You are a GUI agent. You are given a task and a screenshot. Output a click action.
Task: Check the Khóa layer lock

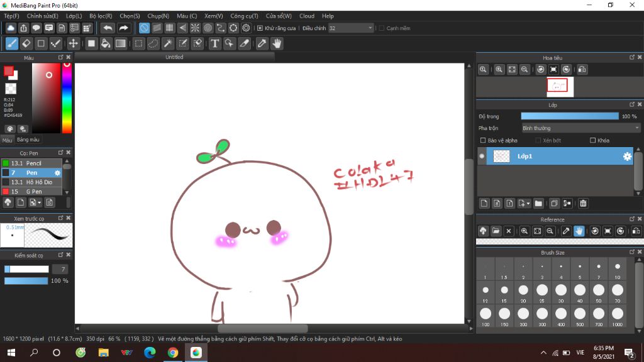[592, 140]
